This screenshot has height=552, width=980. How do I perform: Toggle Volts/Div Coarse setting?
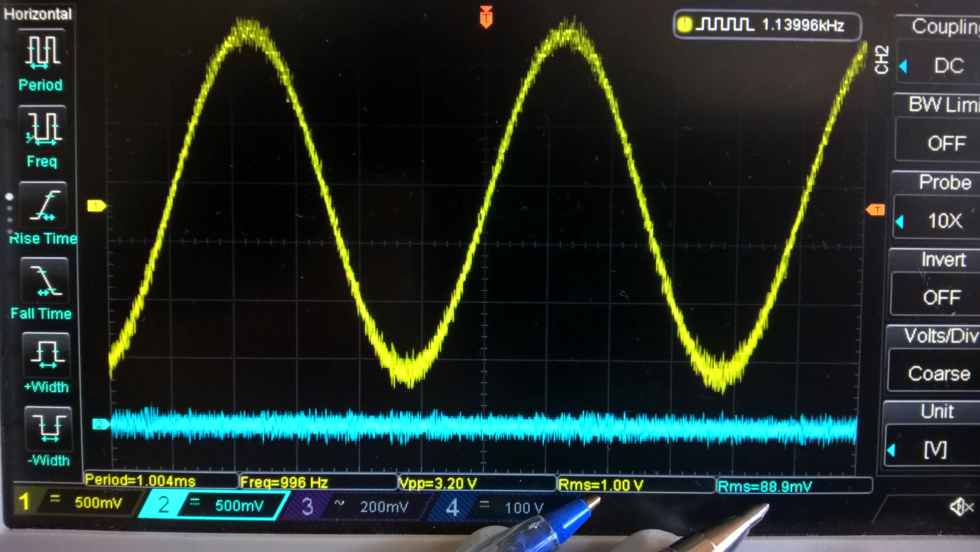click(933, 374)
